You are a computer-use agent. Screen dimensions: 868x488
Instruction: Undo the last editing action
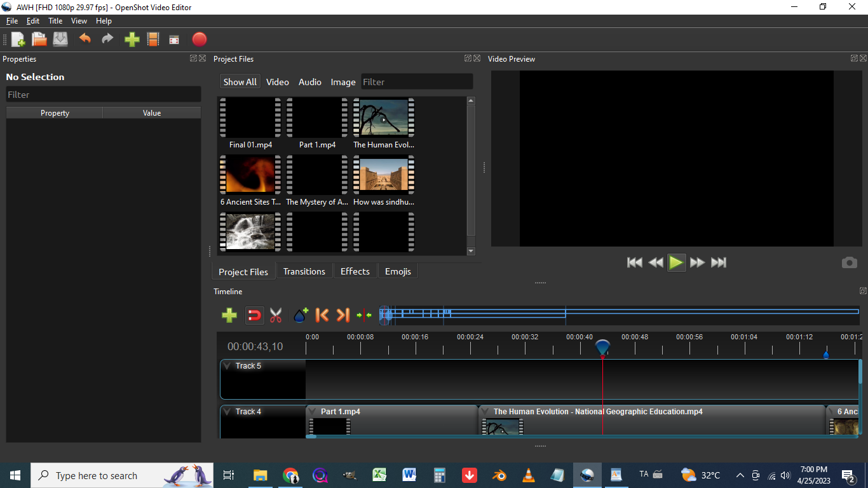(85, 39)
